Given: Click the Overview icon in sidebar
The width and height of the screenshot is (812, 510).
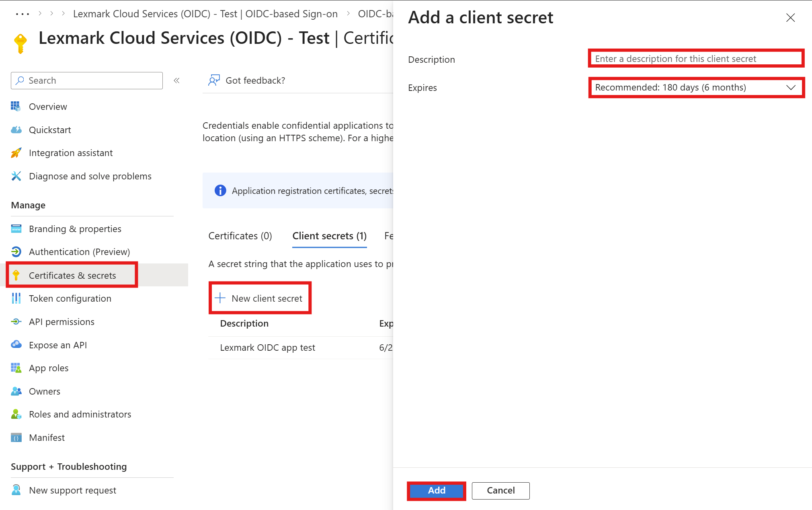Looking at the screenshot, I should 16,107.
